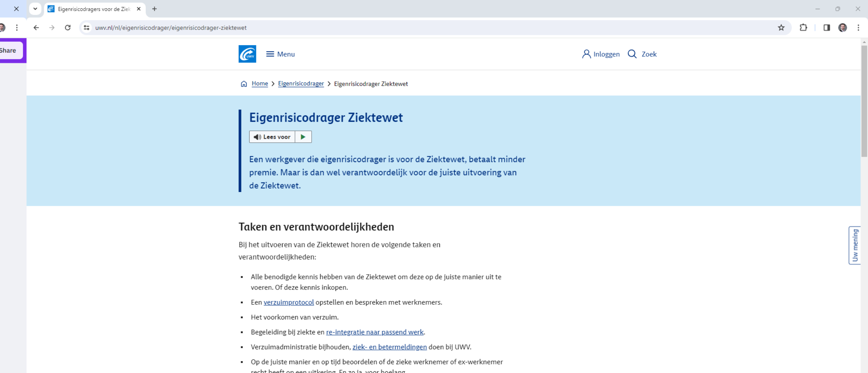Open the Uw mening feedback tab
The image size is (868, 373).
[x=854, y=245]
